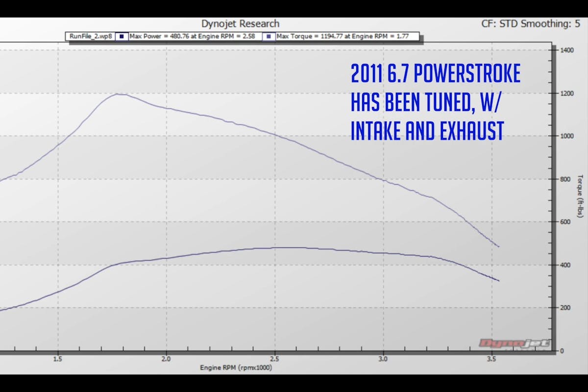
Task: Click the right end of the power curve
Action: point(498,280)
